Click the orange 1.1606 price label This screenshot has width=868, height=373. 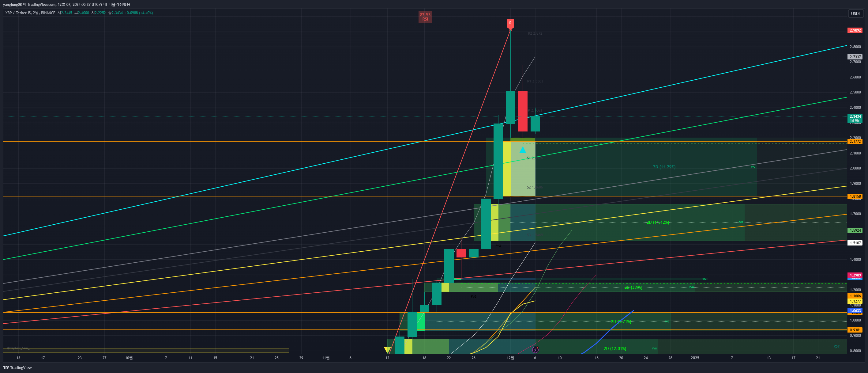pos(855,296)
